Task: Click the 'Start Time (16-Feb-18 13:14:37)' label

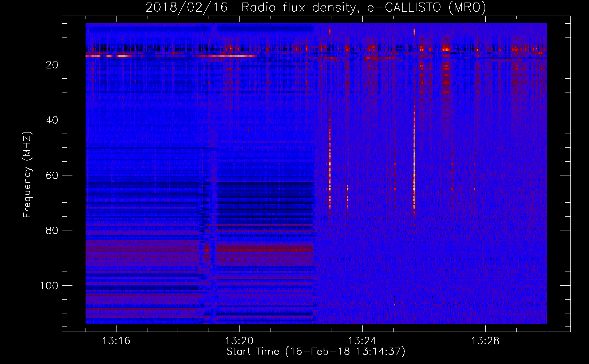Action: pos(316,352)
